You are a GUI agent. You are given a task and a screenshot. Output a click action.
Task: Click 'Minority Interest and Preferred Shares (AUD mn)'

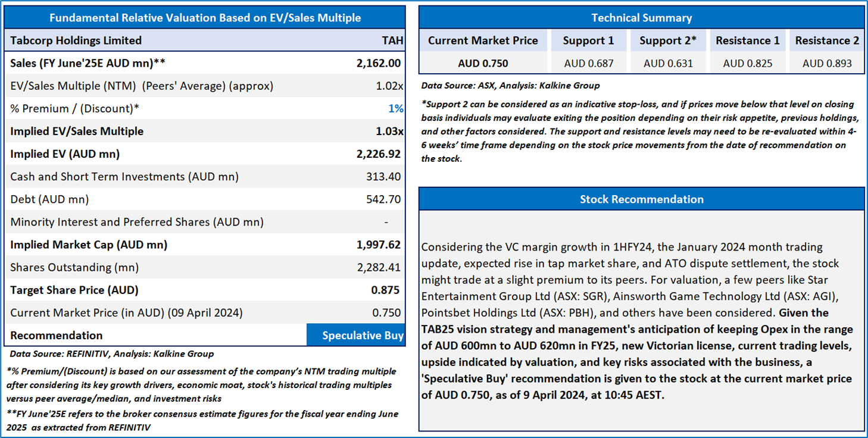pyautogui.click(x=137, y=222)
